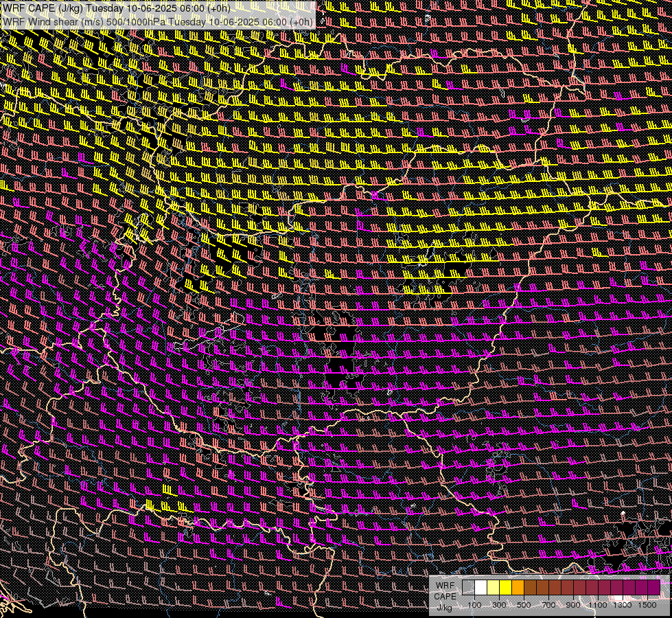Click the '300' legend tick label

[x=499, y=605]
